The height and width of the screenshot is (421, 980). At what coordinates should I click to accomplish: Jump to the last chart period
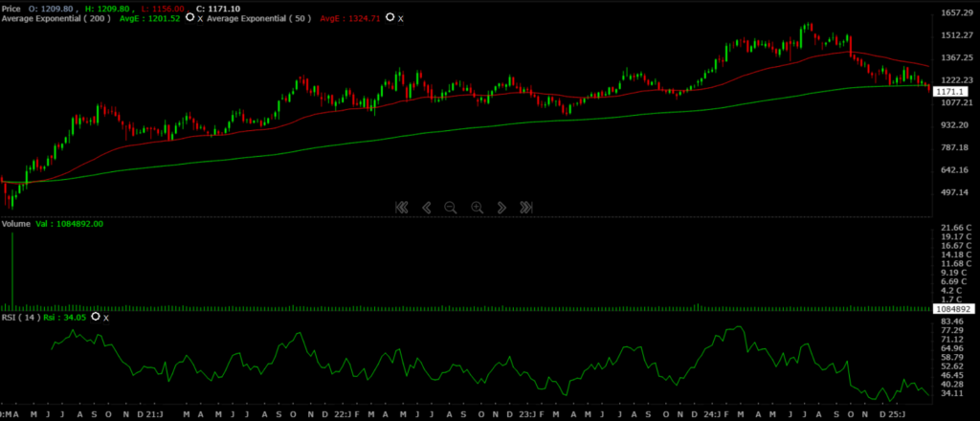526,208
